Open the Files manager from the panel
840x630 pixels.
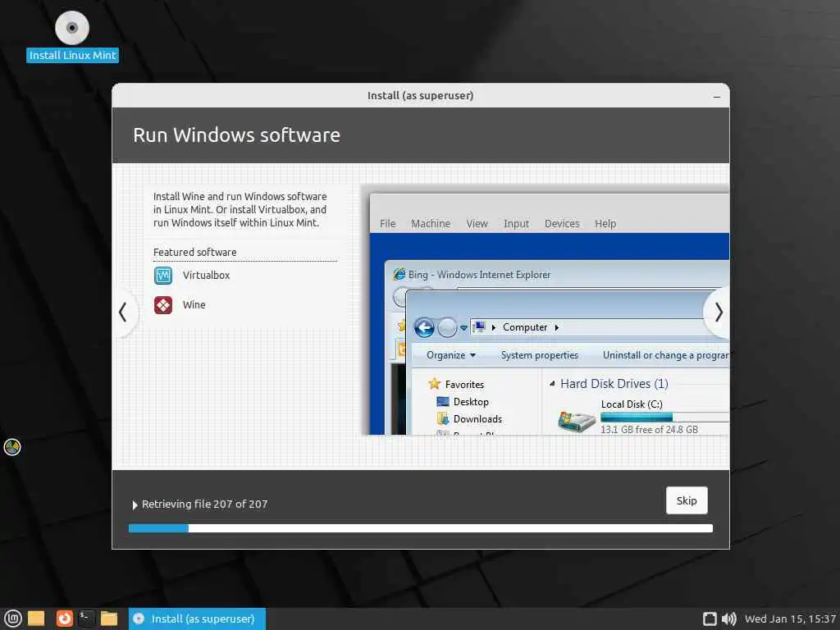click(x=109, y=619)
